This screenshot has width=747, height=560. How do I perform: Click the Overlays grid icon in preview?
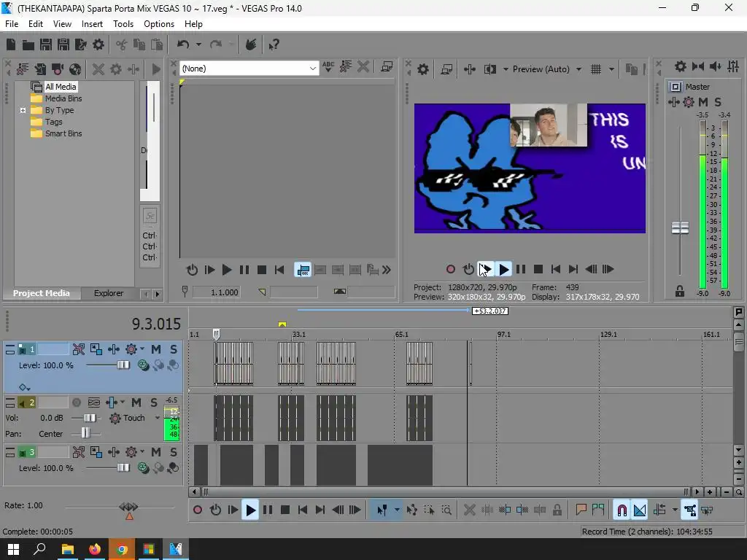point(596,69)
